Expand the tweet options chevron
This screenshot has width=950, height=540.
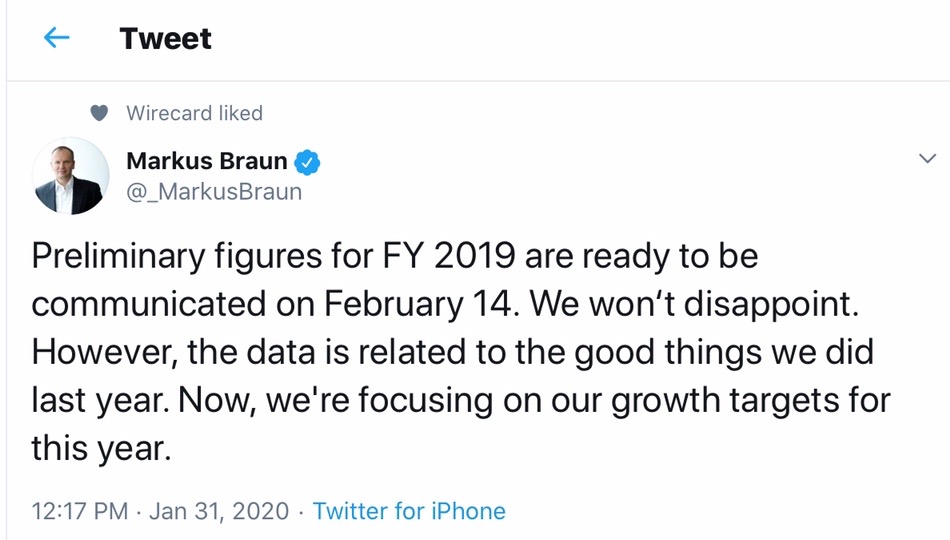point(927,159)
